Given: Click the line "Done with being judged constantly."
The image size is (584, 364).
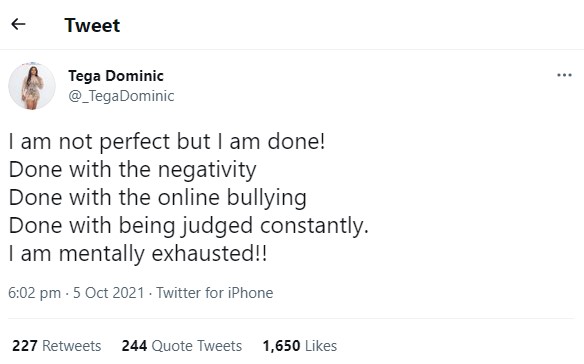Looking at the screenshot, I should click(x=188, y=226).
